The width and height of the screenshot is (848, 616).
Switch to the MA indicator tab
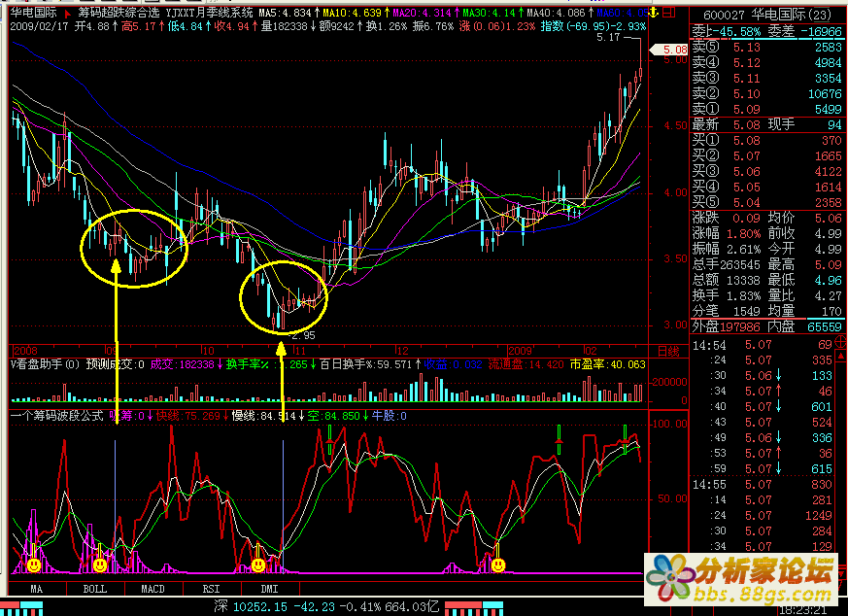(37, 589)
